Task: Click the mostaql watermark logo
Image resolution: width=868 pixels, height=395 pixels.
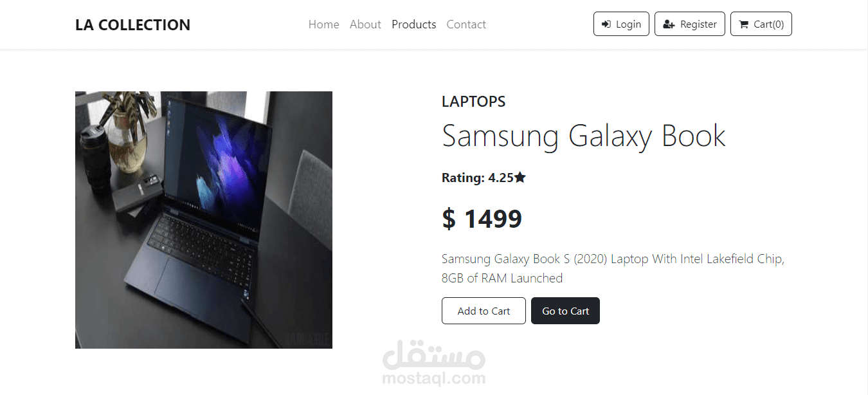Action: 433,362
